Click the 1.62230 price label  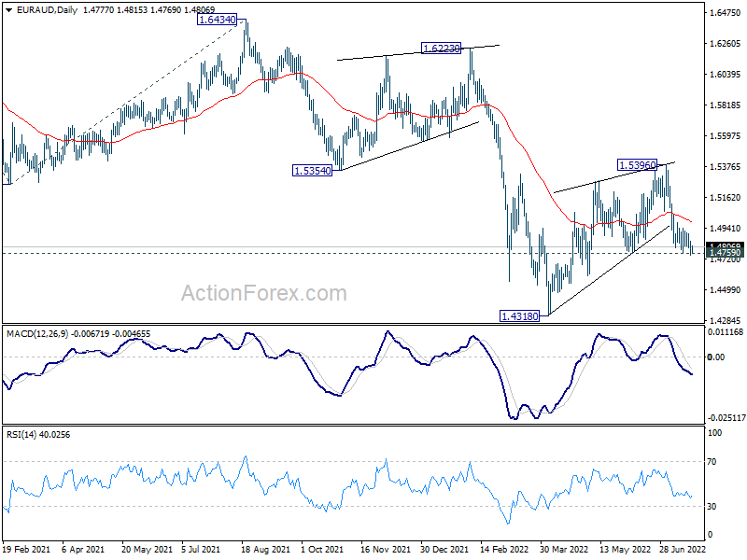442,49
